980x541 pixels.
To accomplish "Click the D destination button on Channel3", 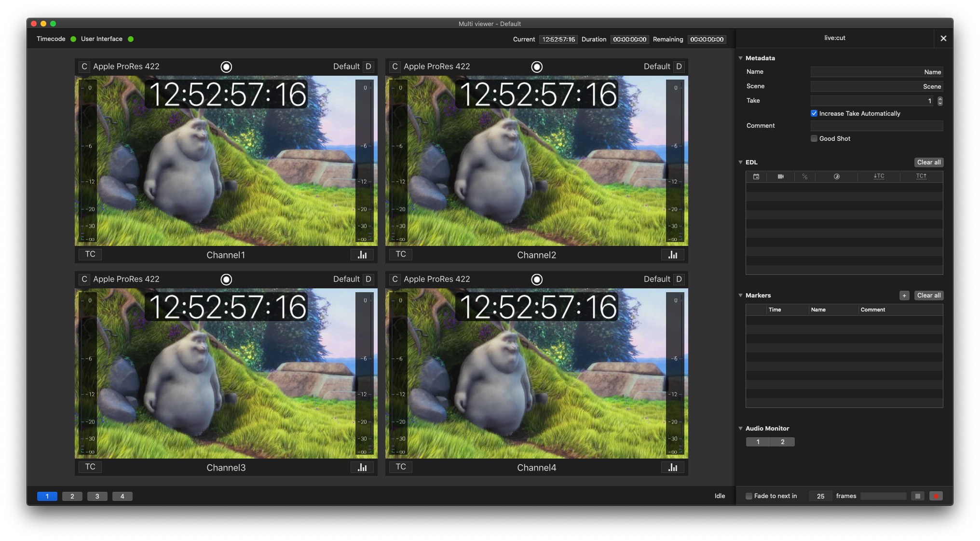I will [x=368, y=279].
